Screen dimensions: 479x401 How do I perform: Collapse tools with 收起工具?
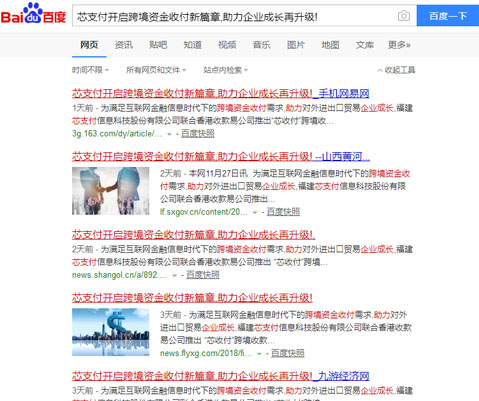click(396, 70)
